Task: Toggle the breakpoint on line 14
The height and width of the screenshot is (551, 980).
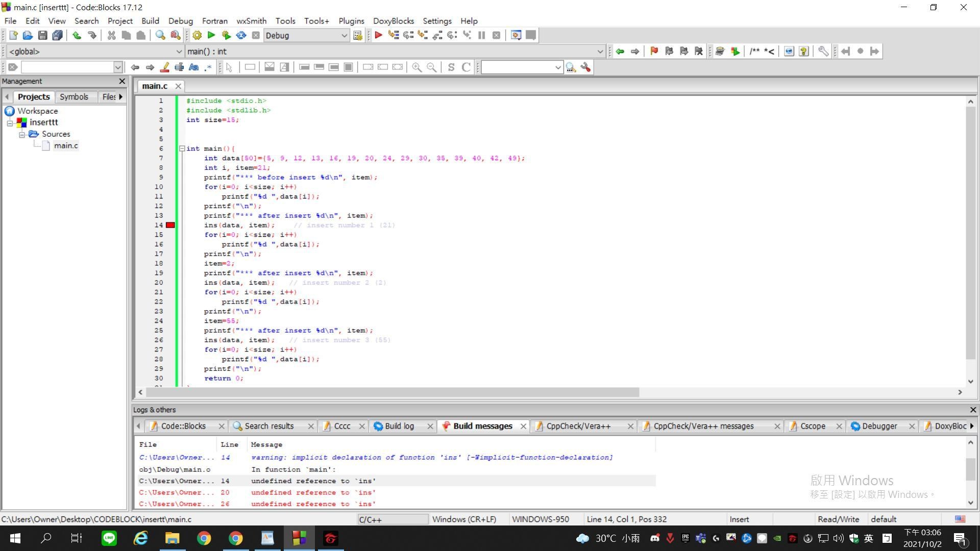Action: [170, 225]
